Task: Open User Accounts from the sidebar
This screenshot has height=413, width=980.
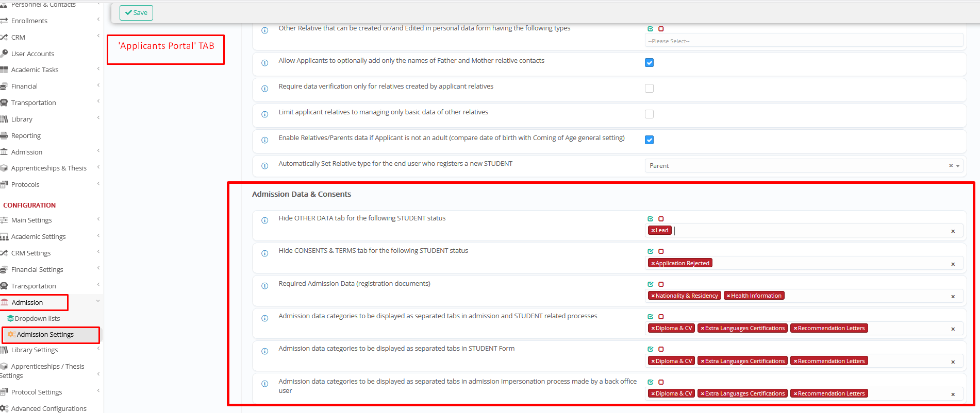Action: coord(32,54)
